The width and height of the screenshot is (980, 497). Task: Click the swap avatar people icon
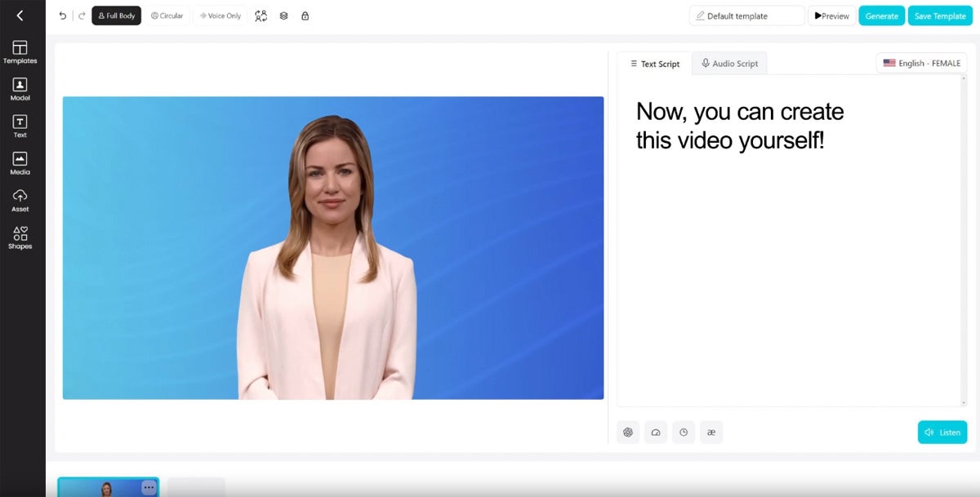click(x=261, y=16)
